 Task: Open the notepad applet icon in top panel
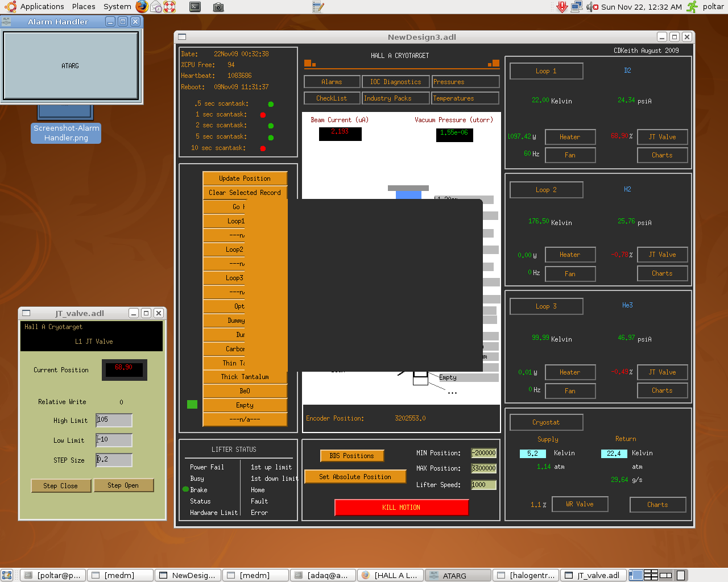[318, 7]
